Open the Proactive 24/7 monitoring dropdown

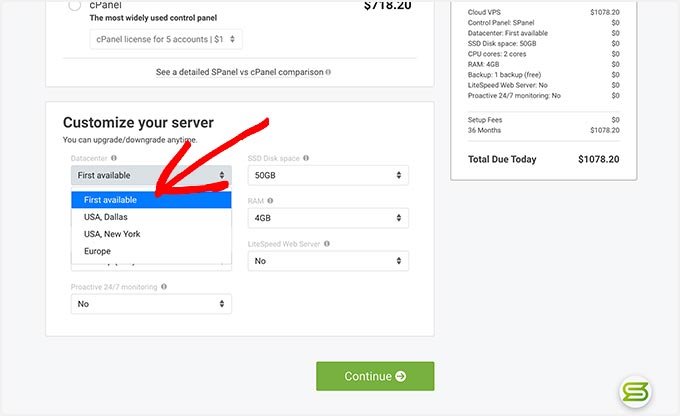pos(151,304)
